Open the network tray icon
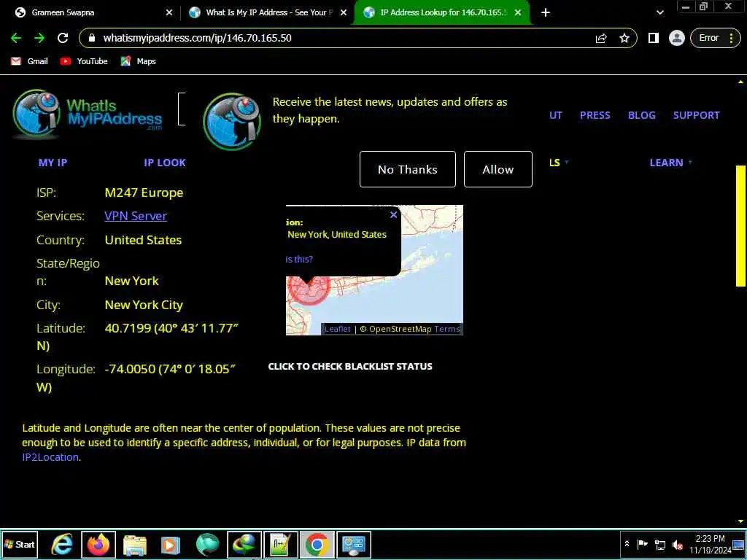Viewport: 747px width, 560px height. pyautogui.click(x=659, y=544)
